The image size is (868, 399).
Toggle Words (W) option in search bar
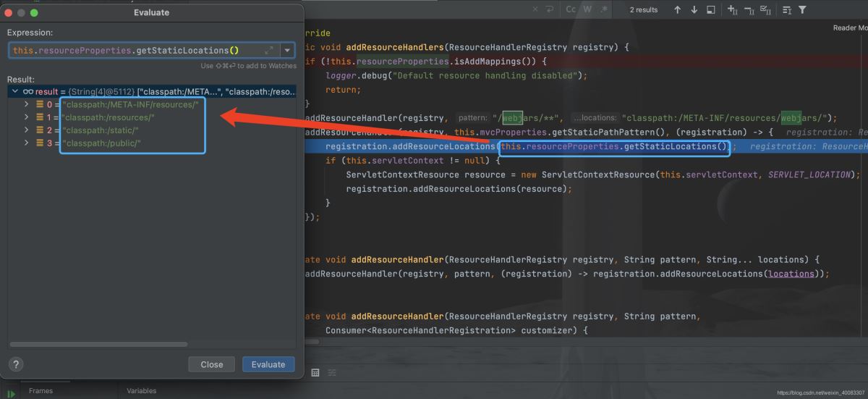(587, 9)
